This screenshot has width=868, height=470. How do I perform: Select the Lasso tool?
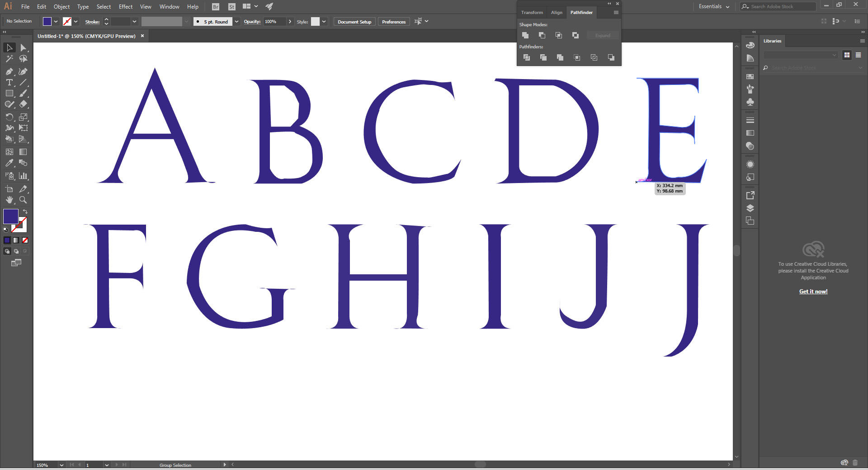(x=23, y=59)
